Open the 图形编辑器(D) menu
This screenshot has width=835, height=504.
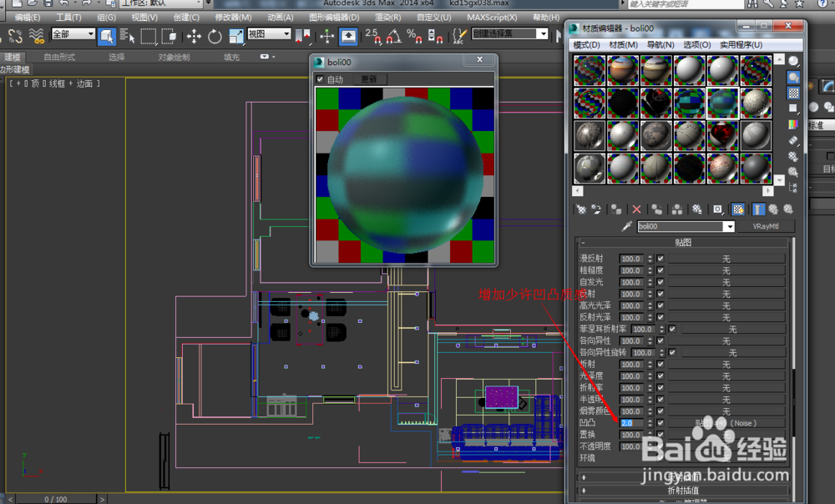point(335,17)
